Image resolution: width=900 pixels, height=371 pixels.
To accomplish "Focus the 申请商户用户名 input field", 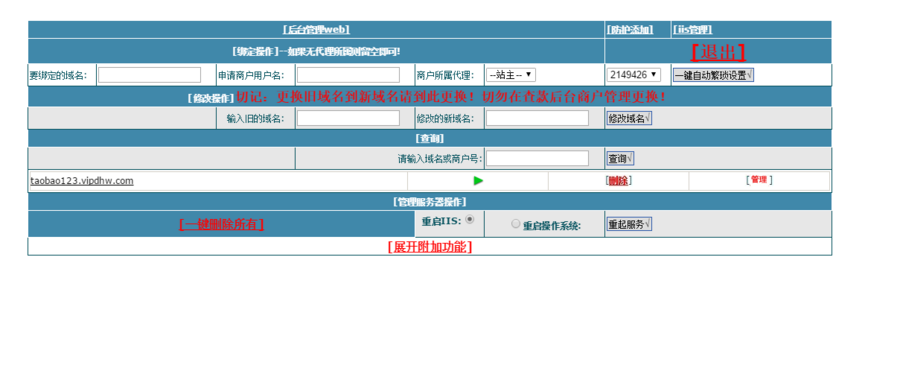I will pyautogui.click(x=348, y=75).
